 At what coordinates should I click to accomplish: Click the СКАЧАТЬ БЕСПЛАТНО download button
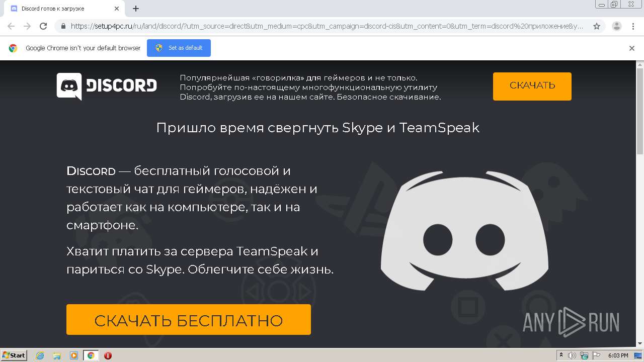point(189,320)
